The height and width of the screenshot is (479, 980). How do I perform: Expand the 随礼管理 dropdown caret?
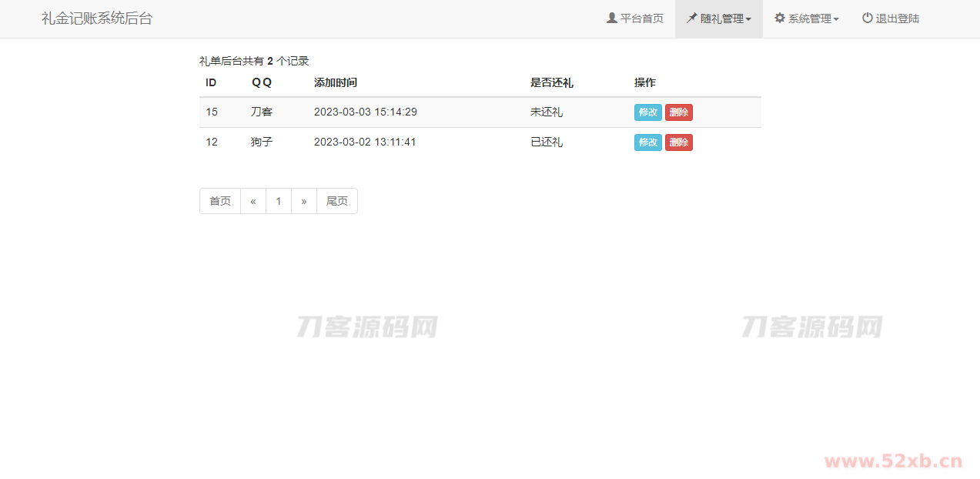tap(748, 19)
